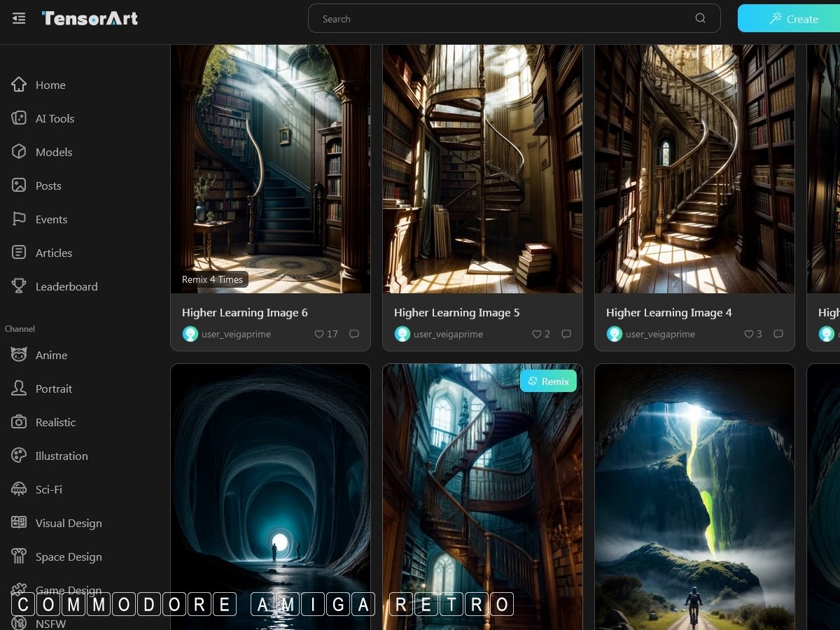840x630 pixels.
Task: Open the Illustration channel
Action: 62,456
